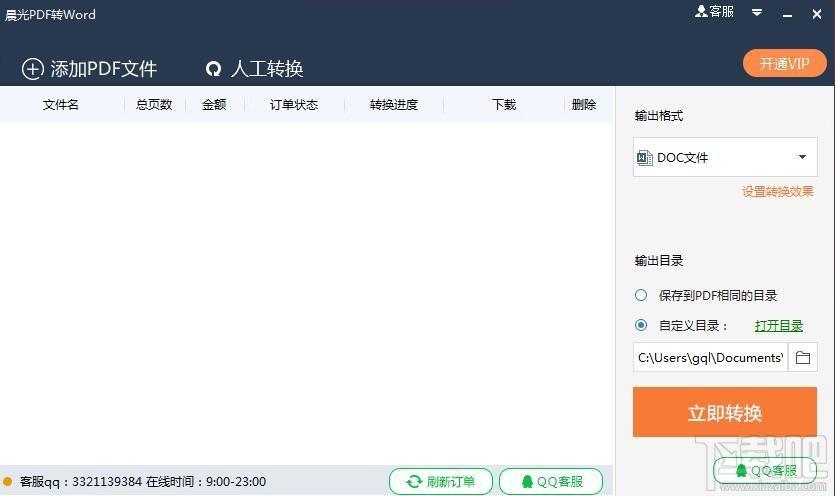The image size is (835, 496).
Task: Click the 打开目录 link
Action: (779, 326)
